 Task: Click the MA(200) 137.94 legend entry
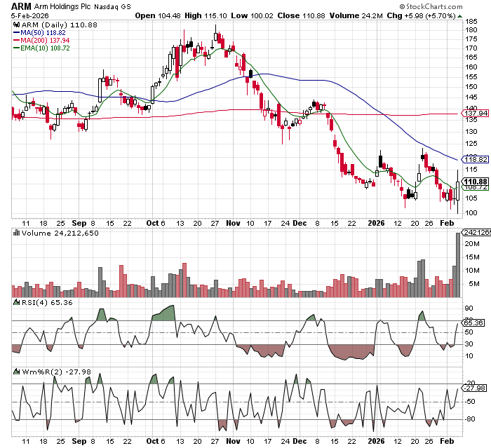click(41, 41)
